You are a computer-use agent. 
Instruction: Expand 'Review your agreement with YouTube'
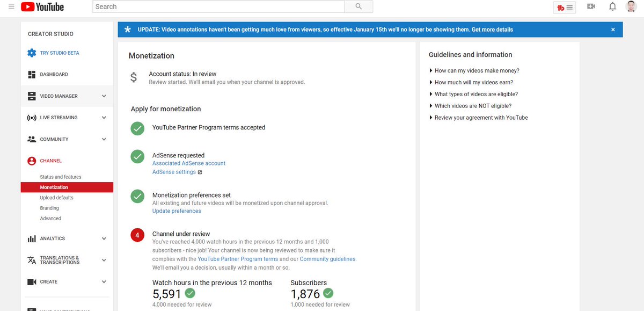(478, 118)
